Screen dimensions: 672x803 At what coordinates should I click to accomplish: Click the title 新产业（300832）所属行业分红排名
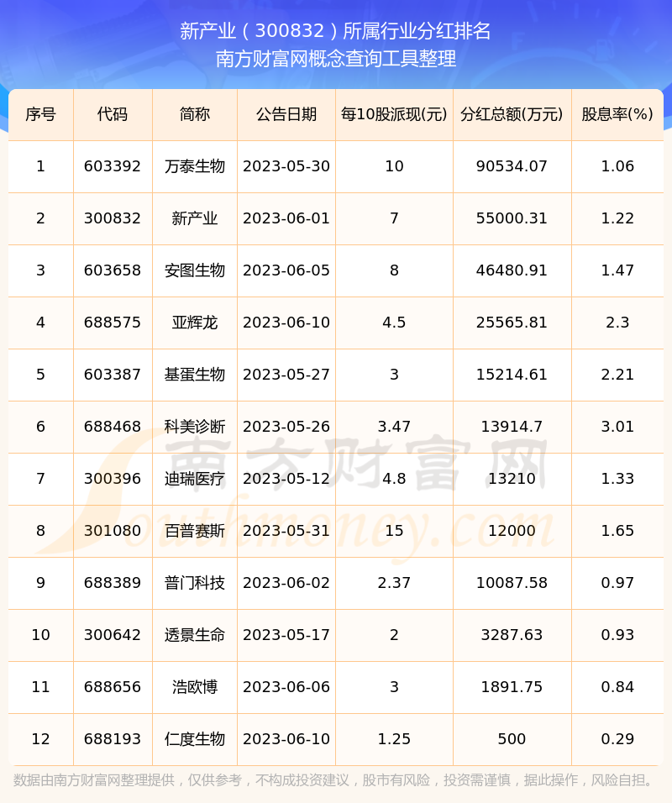pyautogui.click(x=336, y=31)
